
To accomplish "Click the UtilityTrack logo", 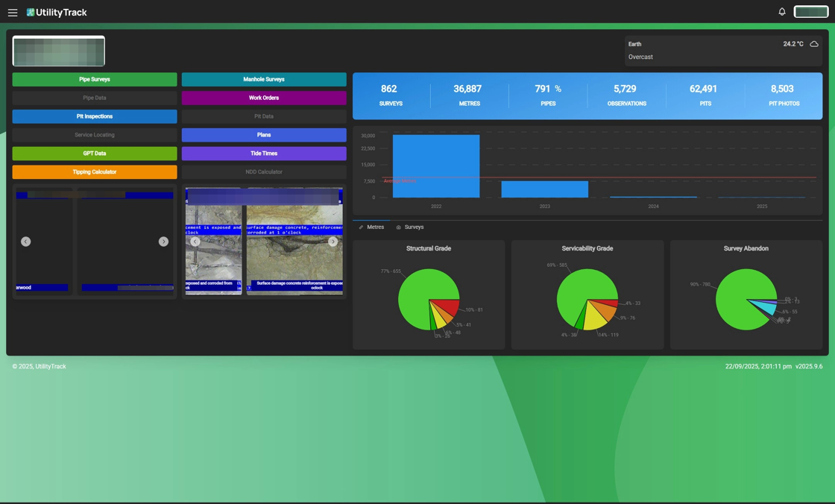I will [x=57, y=12].
